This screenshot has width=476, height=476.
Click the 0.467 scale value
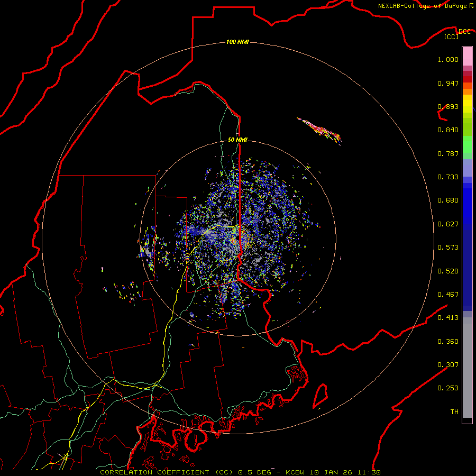(x=448, y=295)
